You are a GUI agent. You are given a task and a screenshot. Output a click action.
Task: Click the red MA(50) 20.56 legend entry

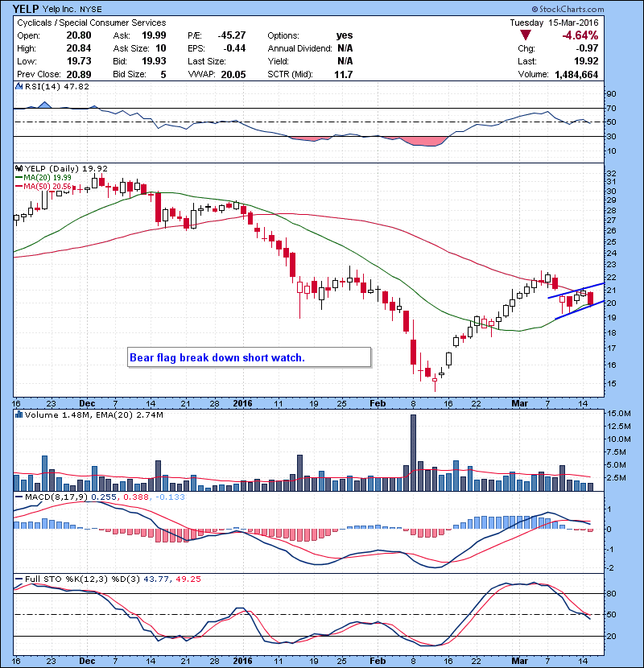[43, 187]
